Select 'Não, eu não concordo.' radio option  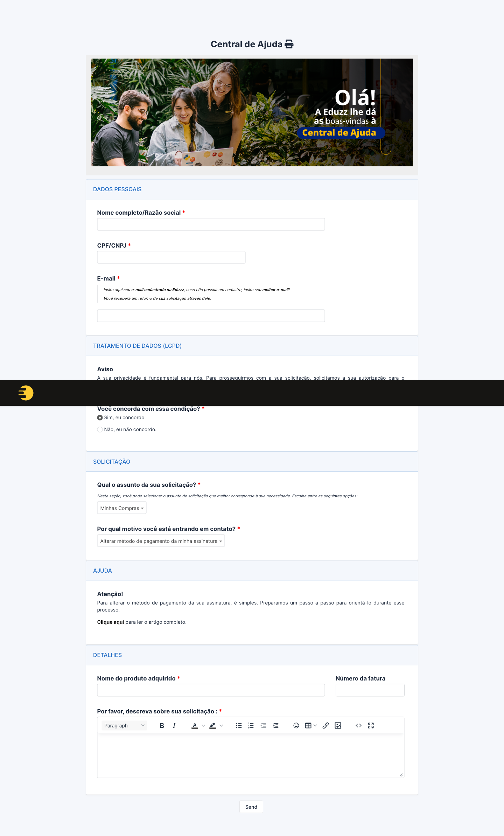click(100, 429)
